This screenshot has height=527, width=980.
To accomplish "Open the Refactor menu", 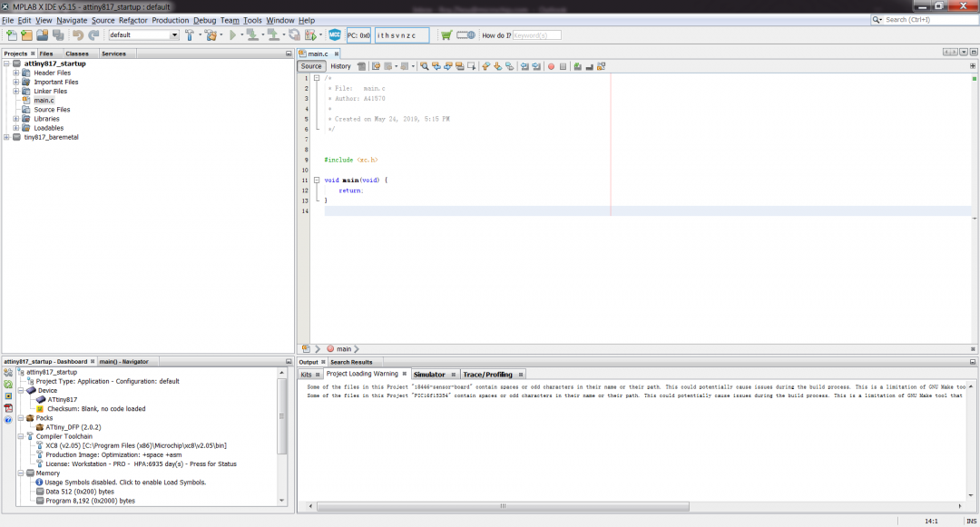I will 133,20.
